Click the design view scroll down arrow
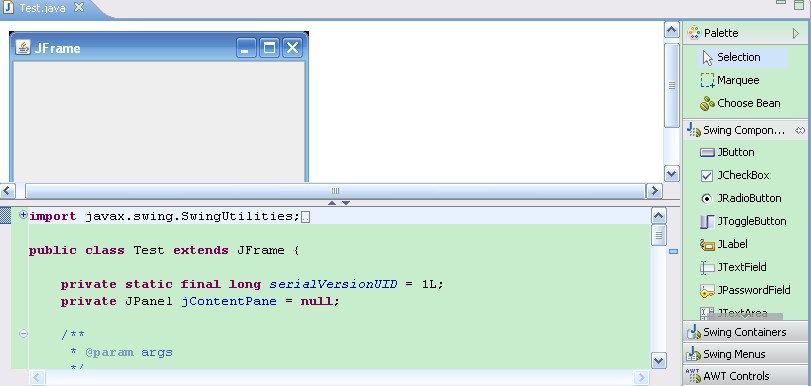This screenshot has width=811, height=386. pyautogui.click(x=671, y=174)
